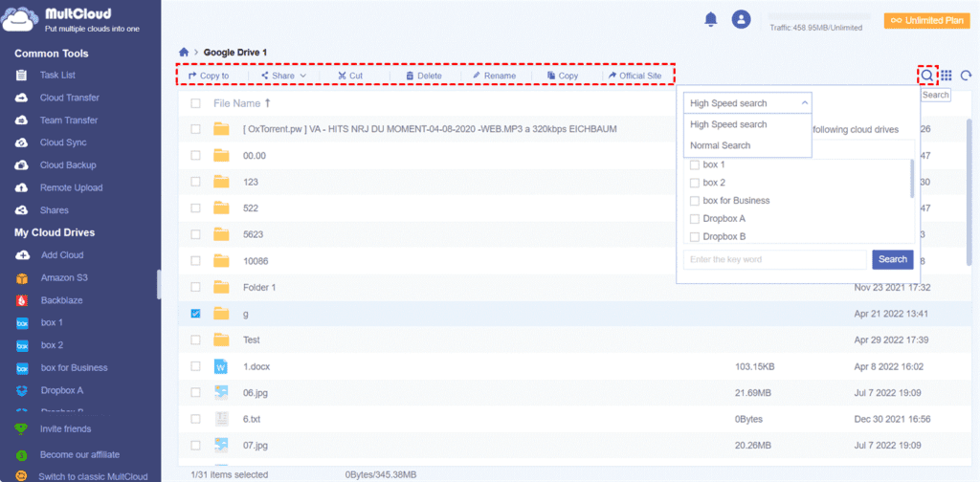This screenshot has height=482, width=980.
Task: Open file 6.txt
Action: 252,418
